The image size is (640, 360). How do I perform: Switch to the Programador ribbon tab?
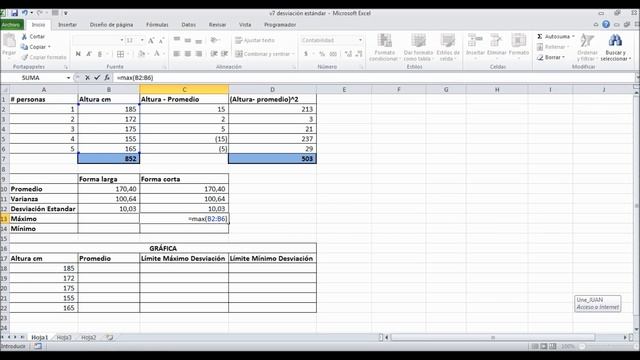click(x=280, y=24)
